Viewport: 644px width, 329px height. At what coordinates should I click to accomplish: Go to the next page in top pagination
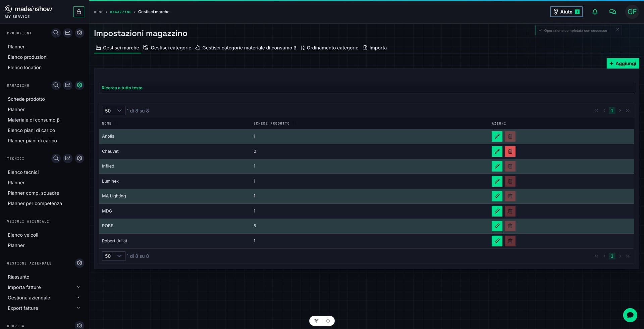620,110
